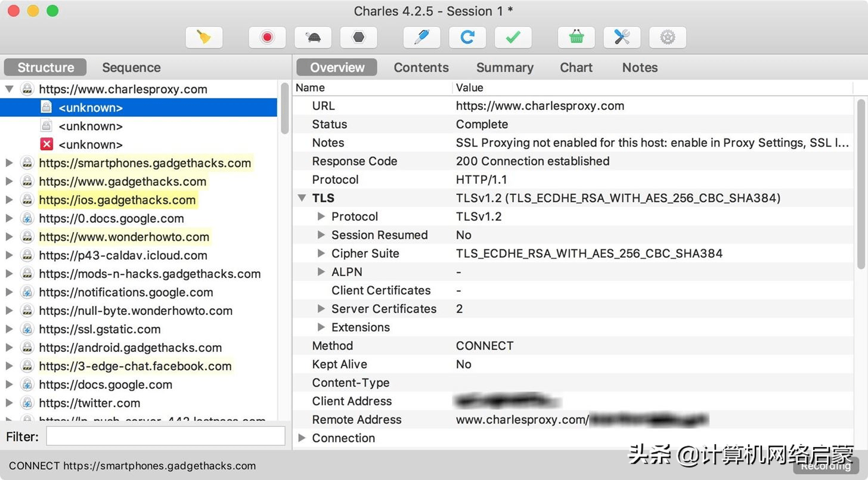The height and width of the screenshot is (480, 868).
Task: Open Settings with the gear icon
Action: point(668,38)
